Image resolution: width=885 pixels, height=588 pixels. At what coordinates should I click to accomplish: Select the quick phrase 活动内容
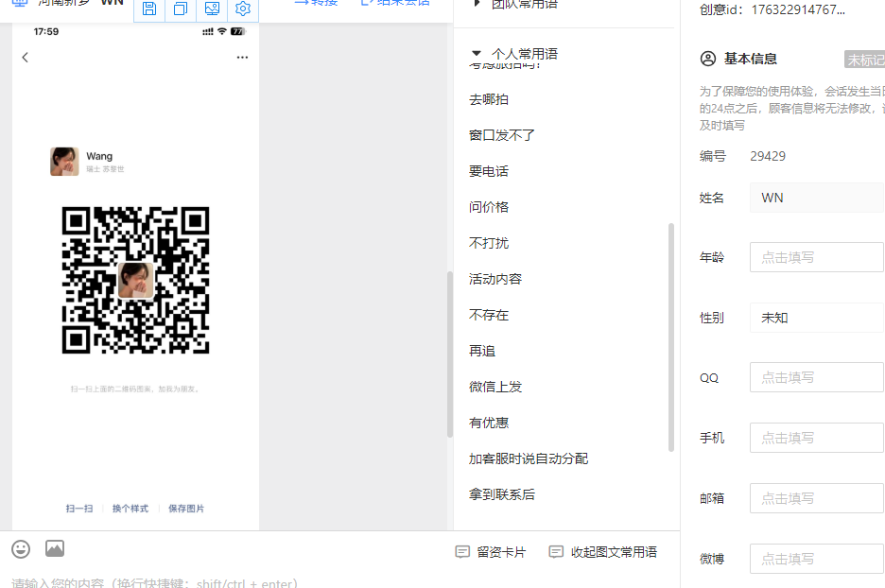click(x=495, y=279)
